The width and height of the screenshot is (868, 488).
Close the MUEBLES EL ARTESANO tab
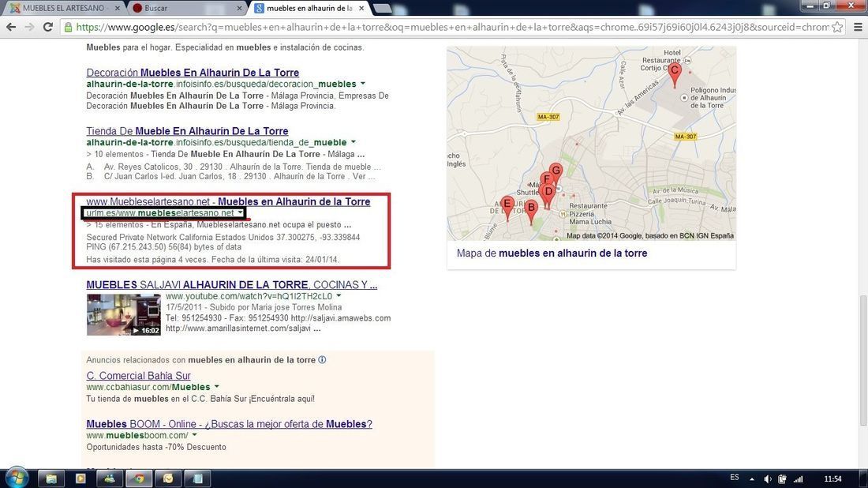click(118, 9)
